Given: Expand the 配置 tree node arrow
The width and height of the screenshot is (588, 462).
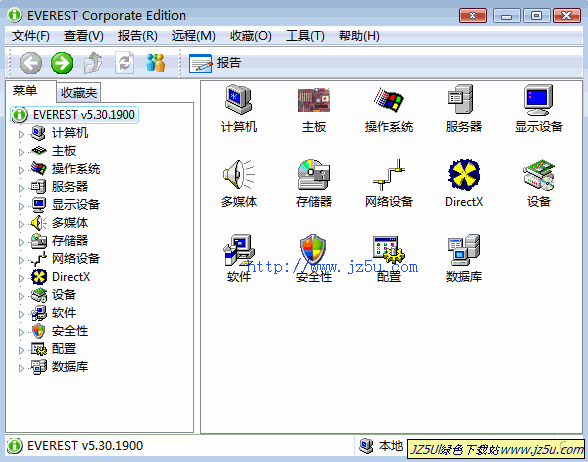Looking at the screenshot, I should (x=21, y=350).
